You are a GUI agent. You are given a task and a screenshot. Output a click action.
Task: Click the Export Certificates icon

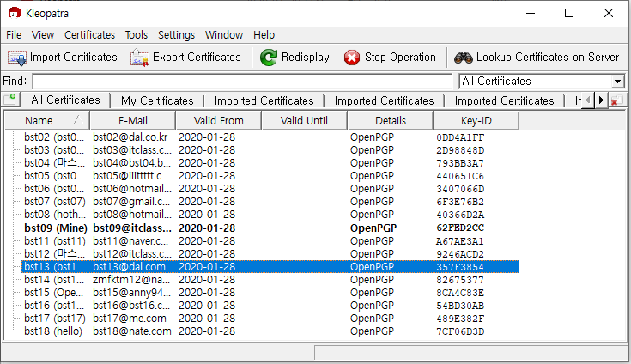coord(140,58)
